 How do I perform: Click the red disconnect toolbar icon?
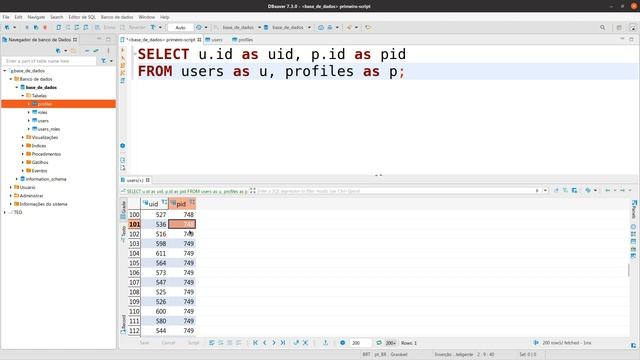(45, 27)
